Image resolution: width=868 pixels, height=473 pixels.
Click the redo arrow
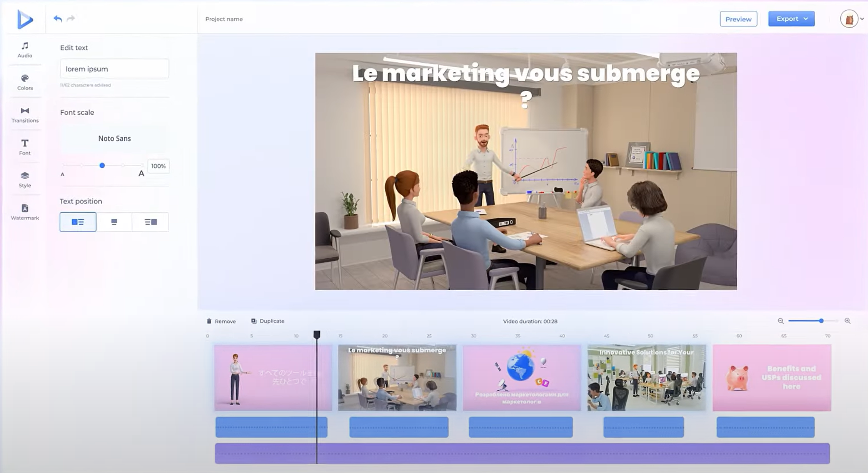pyautogui.click(x=71, y=18)
